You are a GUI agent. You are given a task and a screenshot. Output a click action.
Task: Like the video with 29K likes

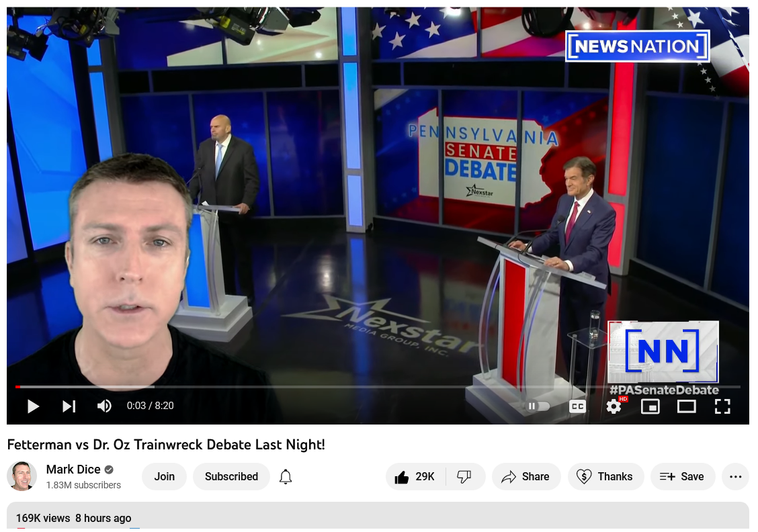[415, 476]
